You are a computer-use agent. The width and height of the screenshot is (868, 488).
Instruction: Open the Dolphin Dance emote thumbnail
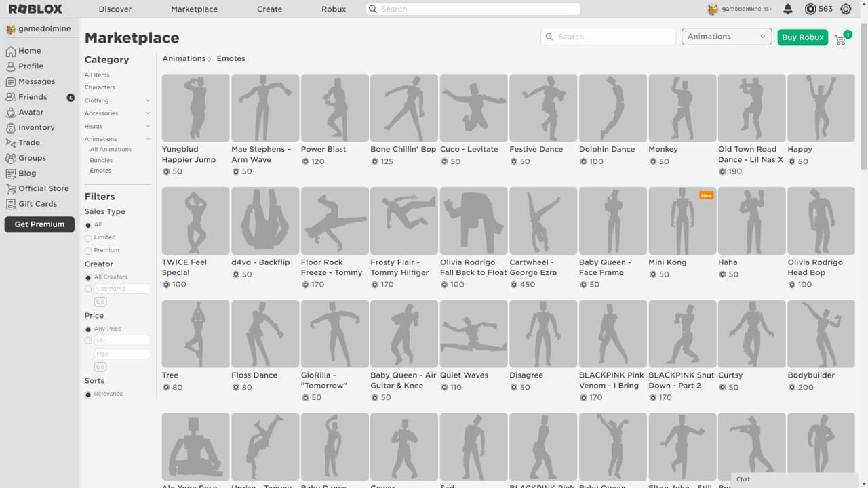pyautogui.click(x=613, y=108)
